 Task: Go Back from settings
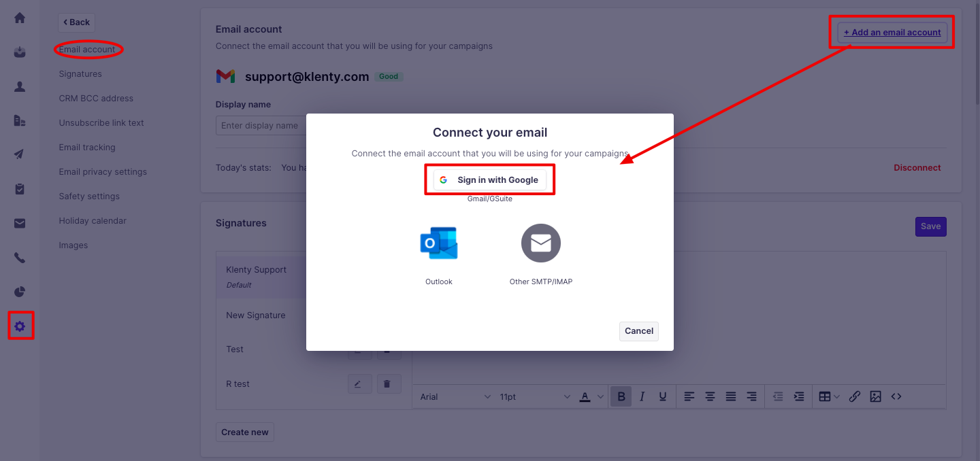[x=76, y=22]
